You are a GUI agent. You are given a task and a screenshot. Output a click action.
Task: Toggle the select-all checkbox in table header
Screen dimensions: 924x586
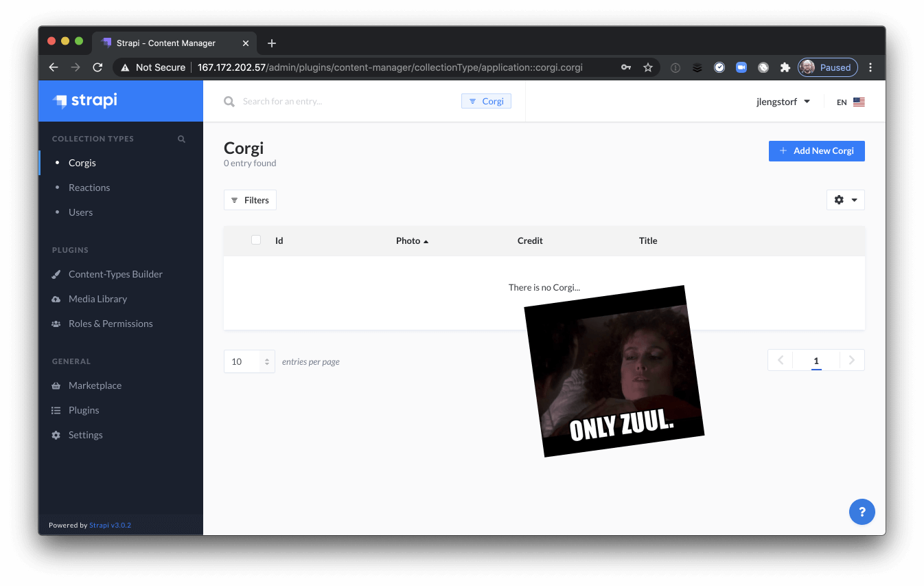tap(256, 240)
